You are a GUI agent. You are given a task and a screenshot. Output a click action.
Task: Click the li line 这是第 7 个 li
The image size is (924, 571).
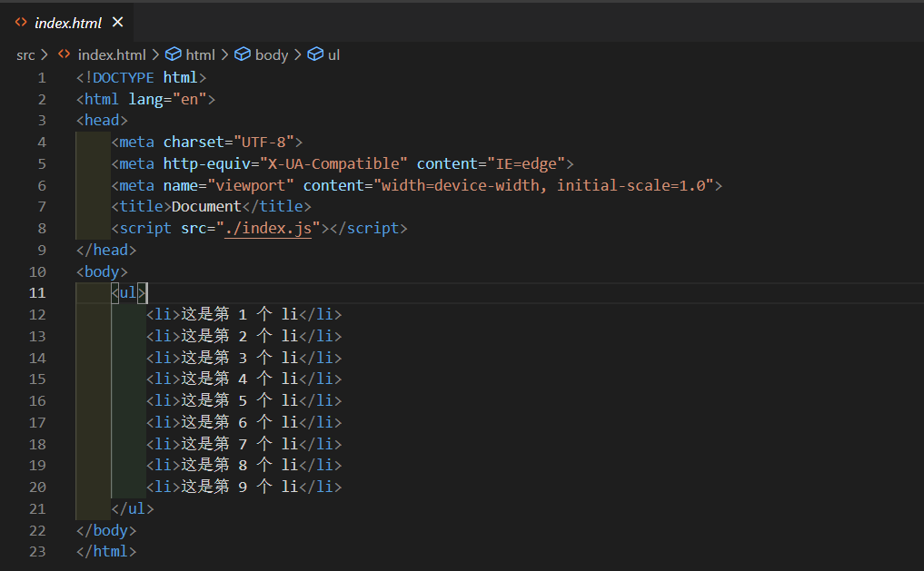coord(244,444)
